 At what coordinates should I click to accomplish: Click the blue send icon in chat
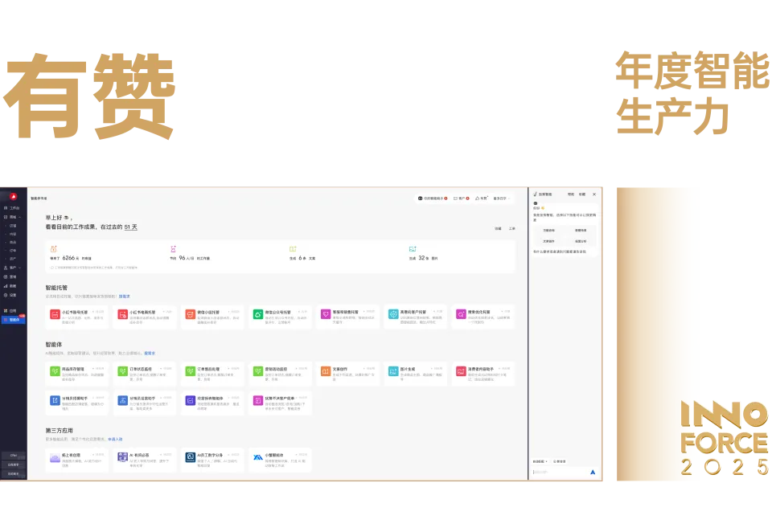[593, 472]
